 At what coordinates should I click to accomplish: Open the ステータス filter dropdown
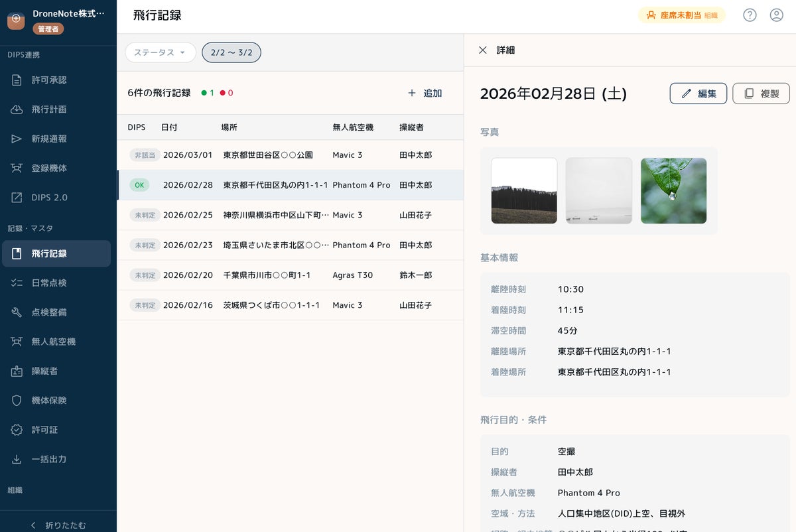pos(161,52)
